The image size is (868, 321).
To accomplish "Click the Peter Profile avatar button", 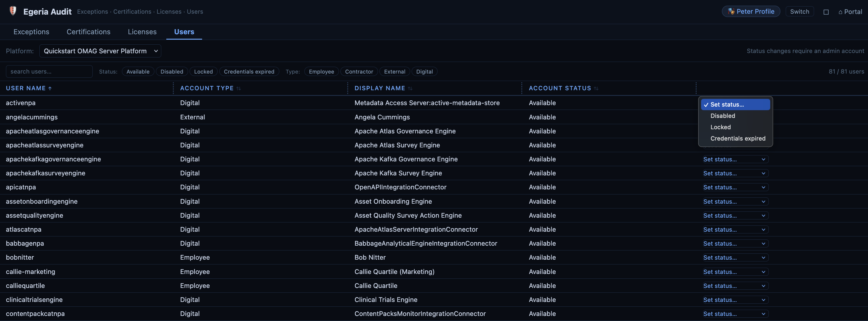I will 751,11.
